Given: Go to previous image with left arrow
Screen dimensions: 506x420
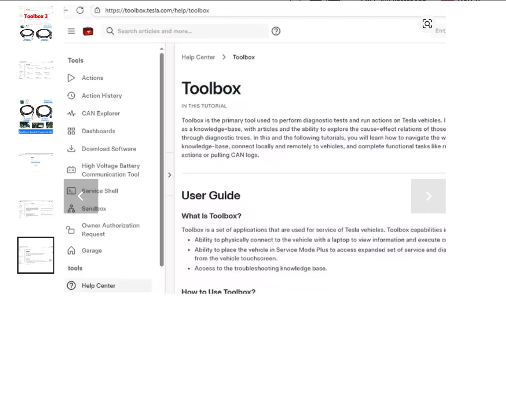Looking at the screenshot, I should [x=81, y=196].
